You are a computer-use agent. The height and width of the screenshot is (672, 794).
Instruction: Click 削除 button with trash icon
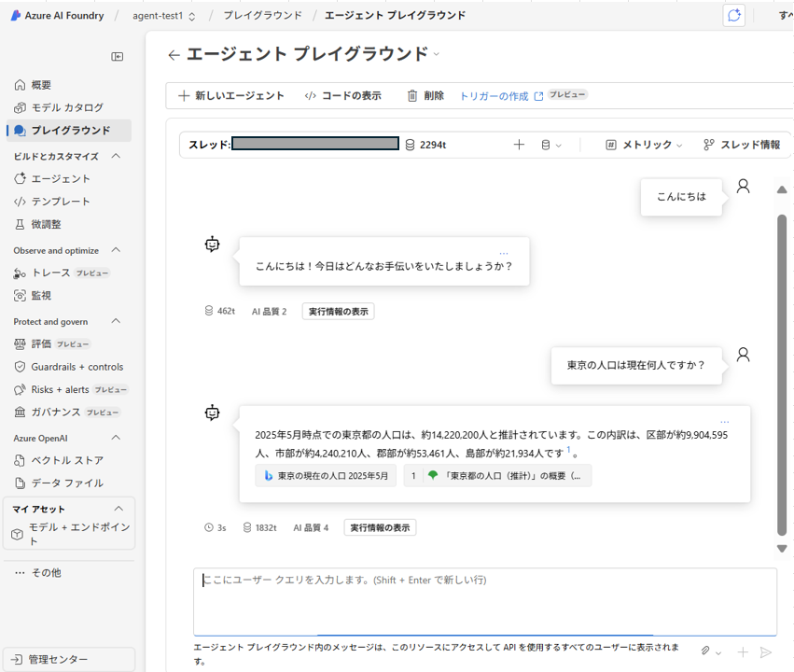425,95
